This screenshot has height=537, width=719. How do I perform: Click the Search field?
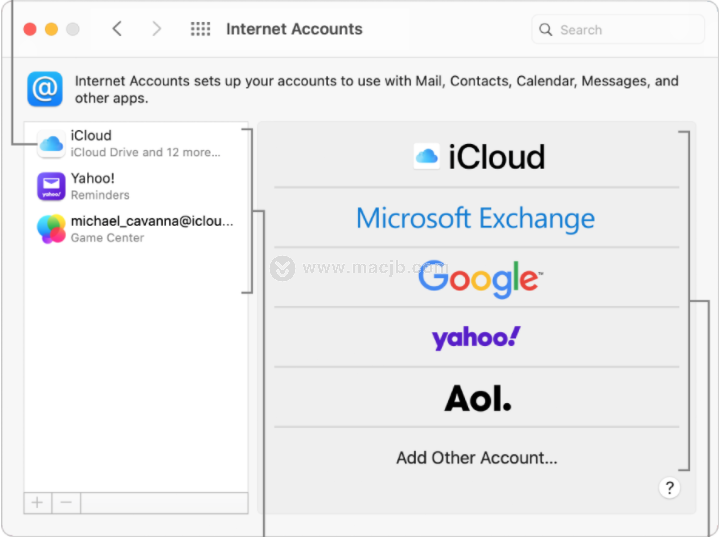(x=618, y=30)
